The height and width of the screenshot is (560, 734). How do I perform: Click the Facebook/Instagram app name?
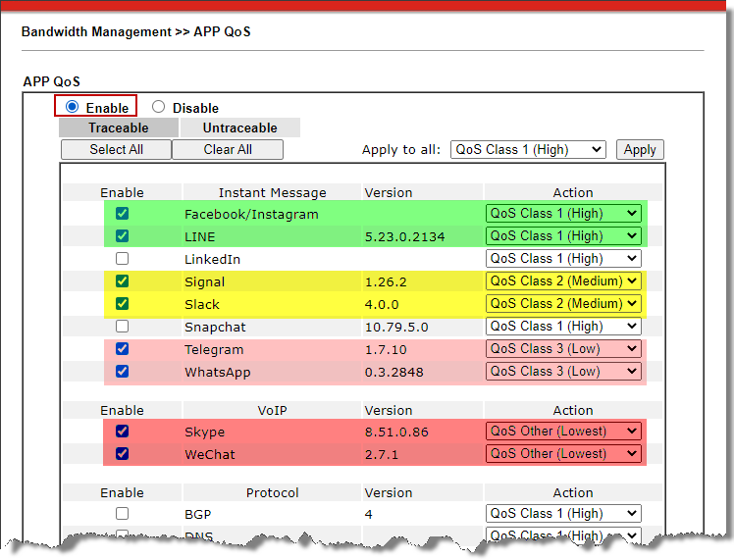[251, 214]
